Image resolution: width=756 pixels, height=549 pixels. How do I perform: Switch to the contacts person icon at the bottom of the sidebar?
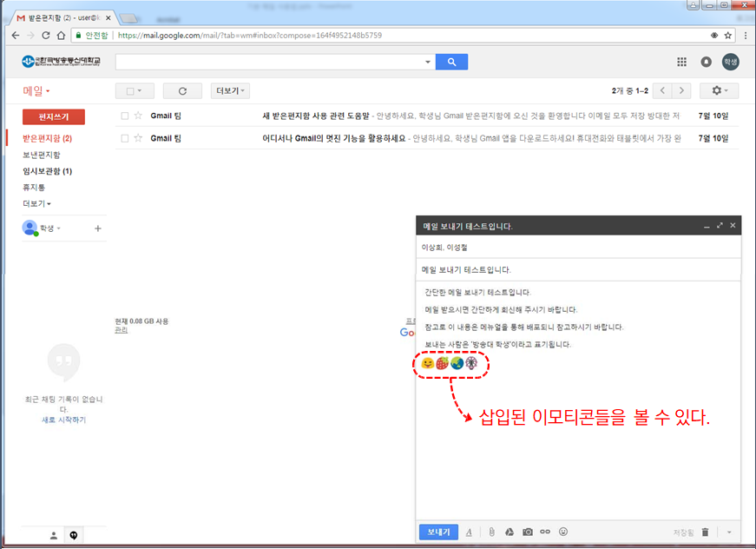click(54, 535)
